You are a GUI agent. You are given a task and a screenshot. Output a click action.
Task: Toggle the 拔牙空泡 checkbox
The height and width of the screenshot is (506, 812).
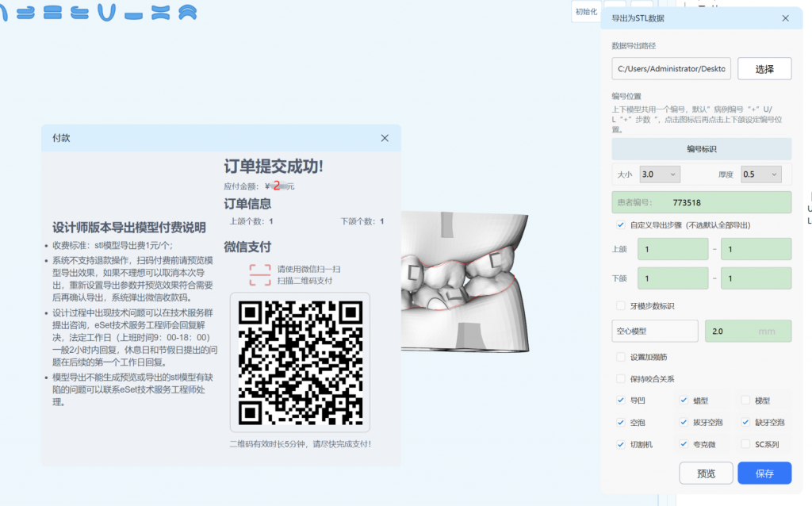pyautogui.click(x=684, y=422)
